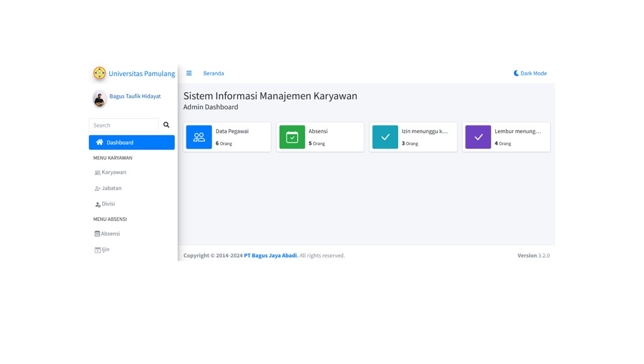The image size is (644, 364).
Task: Click the green Absensi calendar icon
Action: click(292, 137)
